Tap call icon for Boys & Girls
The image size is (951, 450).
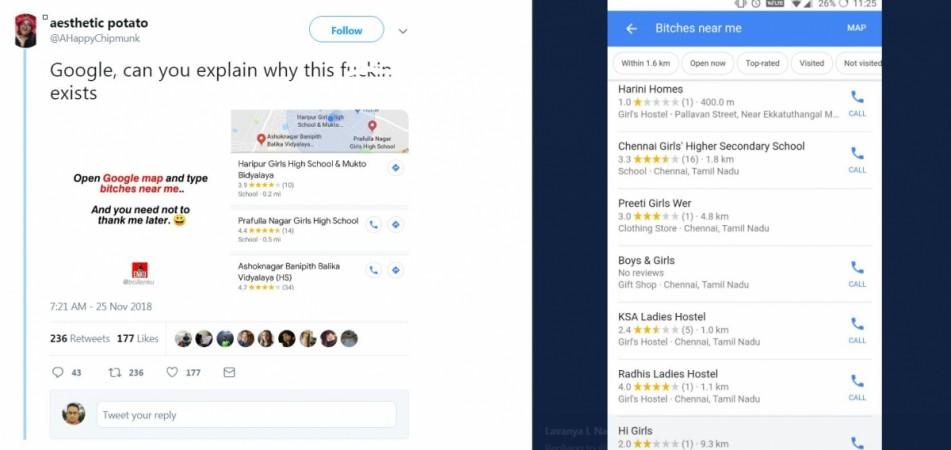pos(857,272)
